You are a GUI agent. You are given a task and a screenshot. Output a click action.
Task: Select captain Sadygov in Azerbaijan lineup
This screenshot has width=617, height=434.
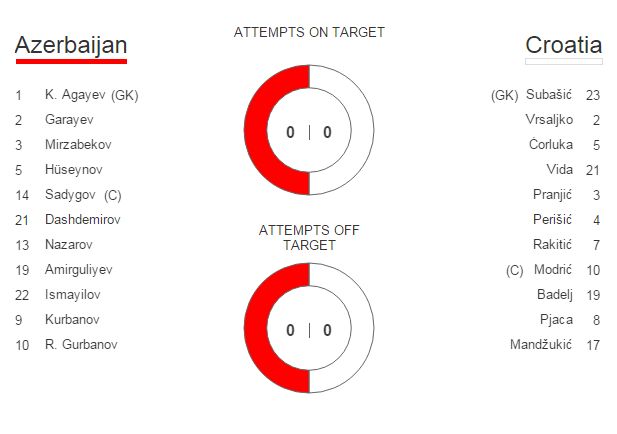(x=83, y=195)
